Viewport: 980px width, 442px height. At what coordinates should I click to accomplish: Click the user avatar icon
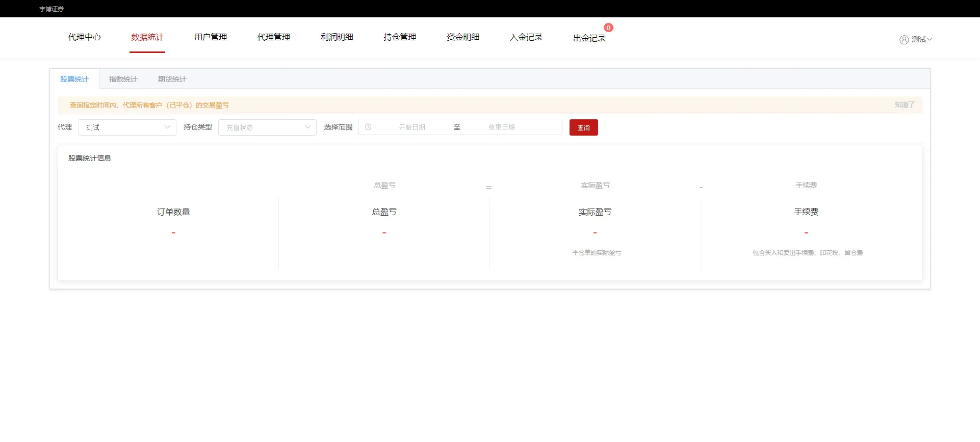pos(904,40)
